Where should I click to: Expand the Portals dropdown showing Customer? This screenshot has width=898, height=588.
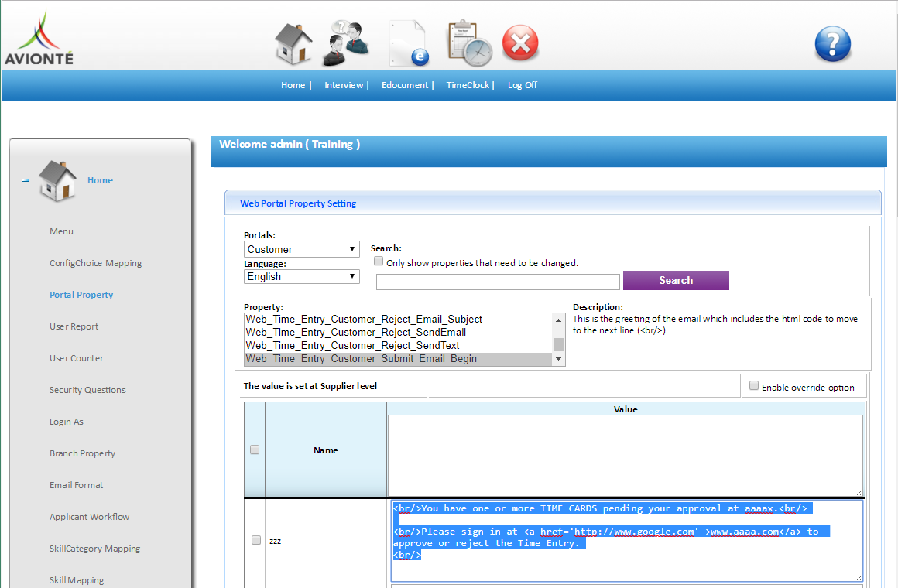301,249
